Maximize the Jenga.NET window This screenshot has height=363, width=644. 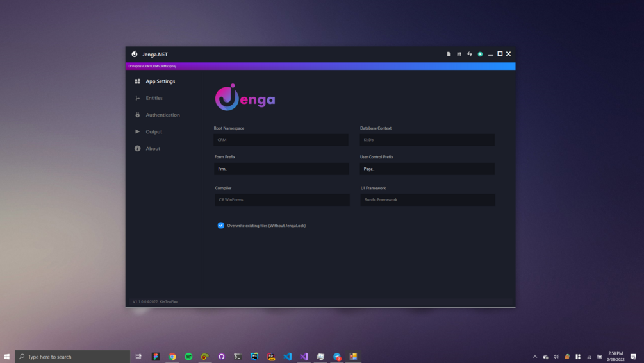500,54
